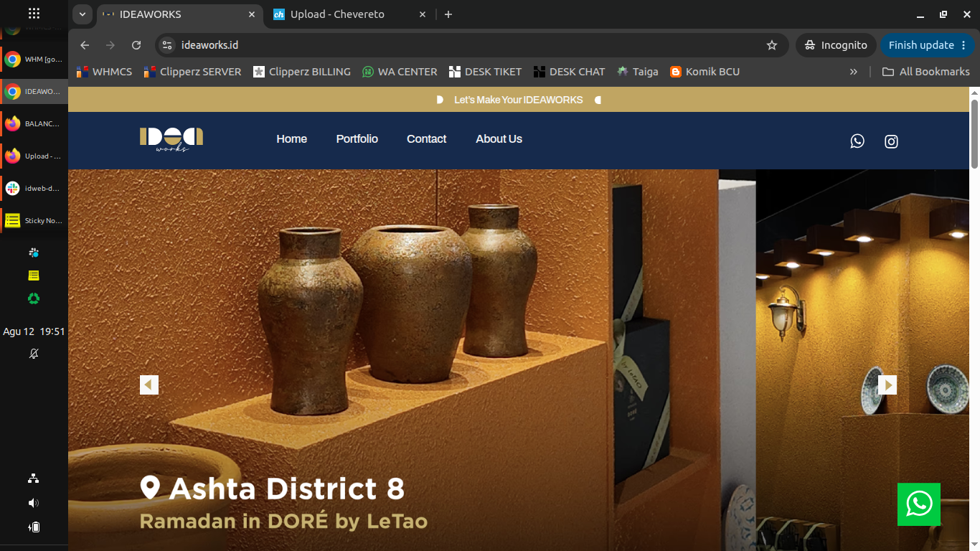Click the address bar showing ideaworks.id

[471, 45]
